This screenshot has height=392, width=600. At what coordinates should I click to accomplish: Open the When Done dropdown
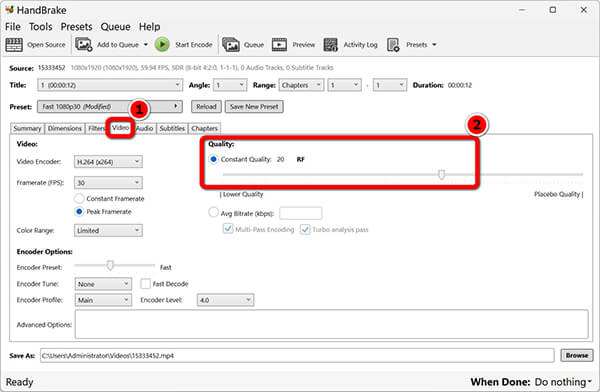click(563, 382)
